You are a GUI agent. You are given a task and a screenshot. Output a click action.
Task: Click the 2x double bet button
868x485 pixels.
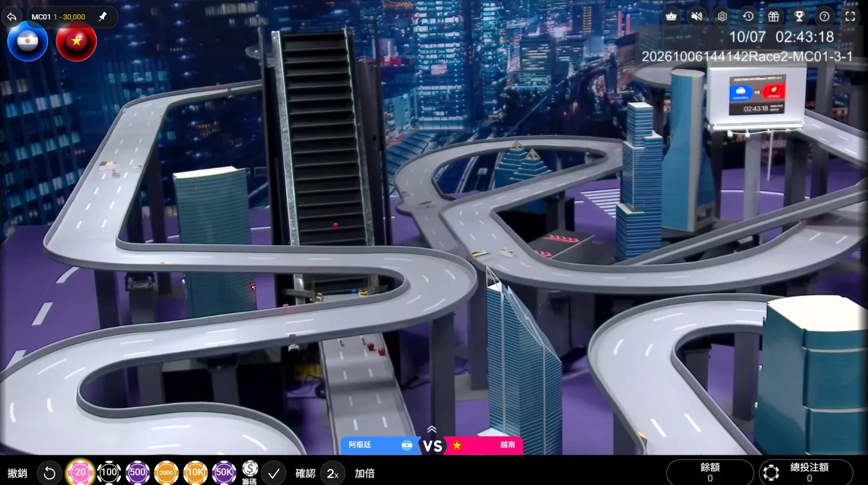click(x=333, y=473)
